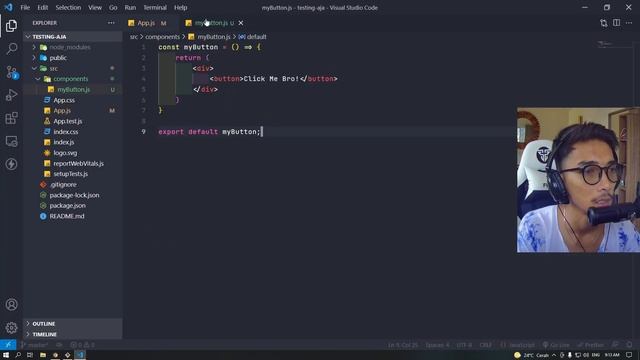The width and height of the screenshot is (640, 360).
Task: Close the myButton.js editor tab
Action: 241,23
